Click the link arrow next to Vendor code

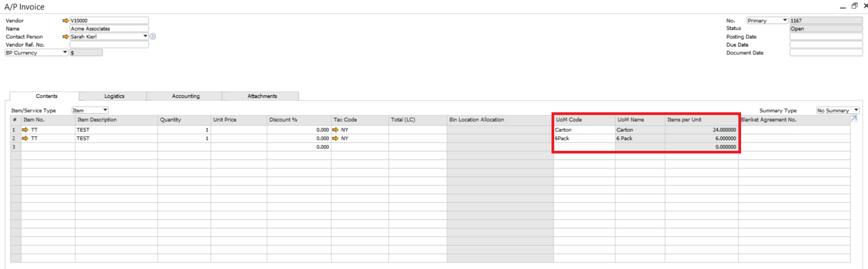[x=66, y=21]
